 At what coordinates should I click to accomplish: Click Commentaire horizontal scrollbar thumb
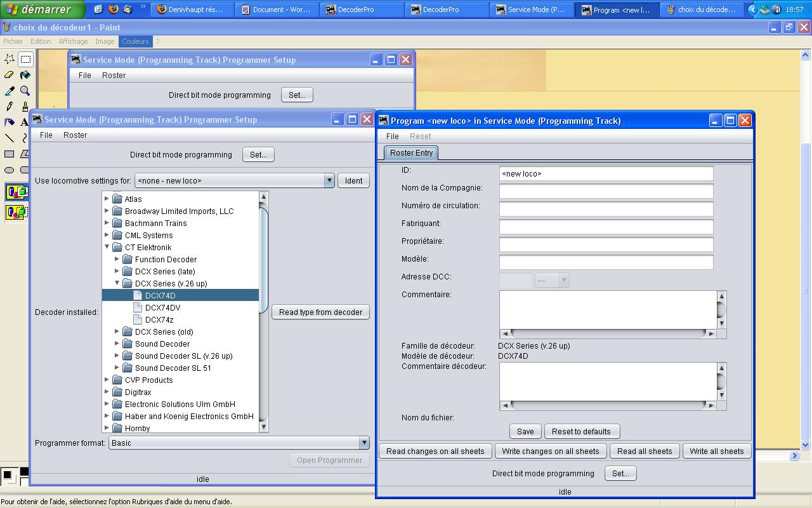click(608, 333)
